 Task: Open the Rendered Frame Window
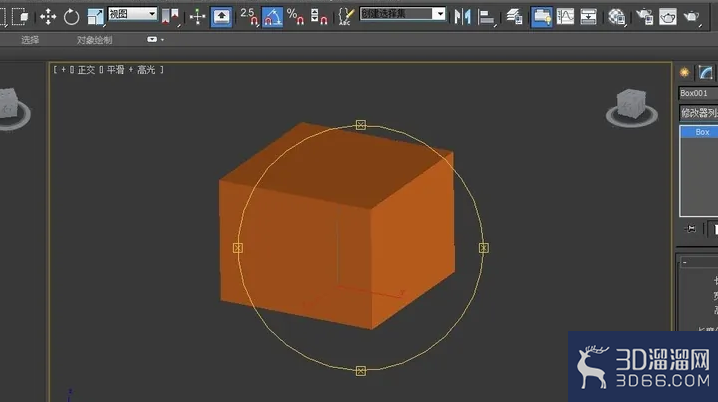click(x=668, y=17)
